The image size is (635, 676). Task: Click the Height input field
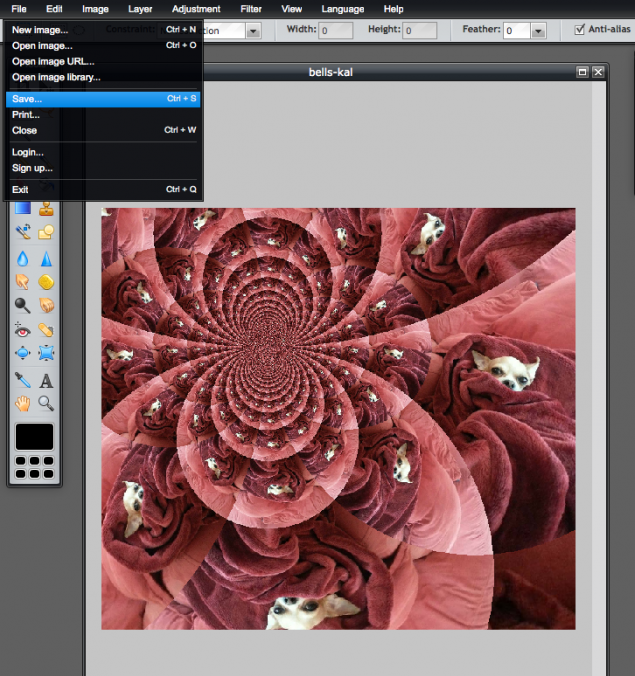pyautogui.click(x=419, y=31)
